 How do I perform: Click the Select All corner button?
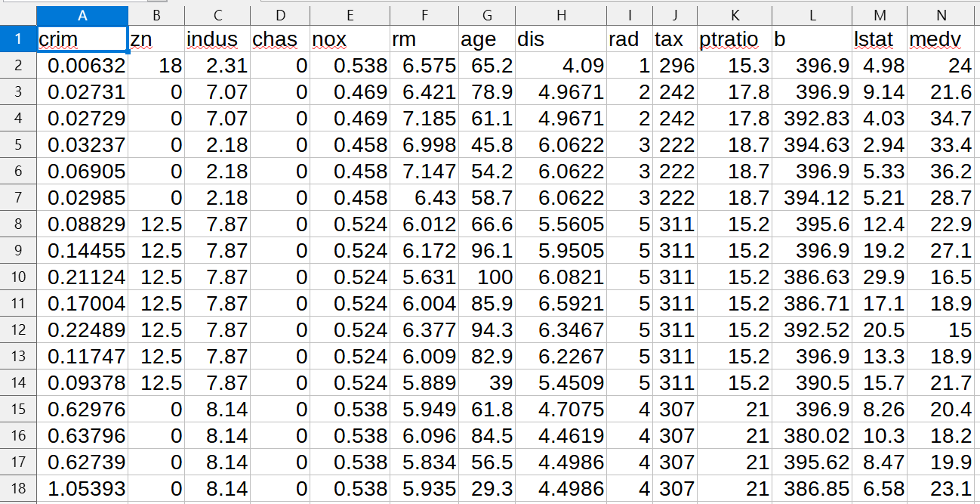pos(18,15)
